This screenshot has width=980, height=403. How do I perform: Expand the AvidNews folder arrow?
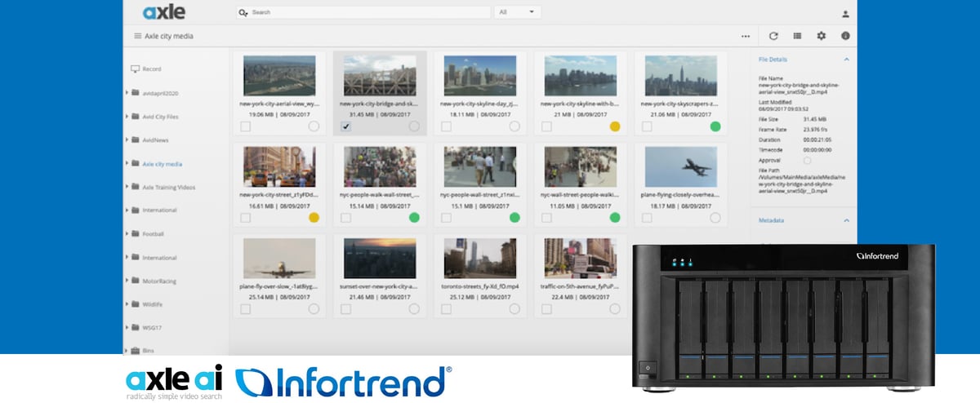(127, 139)
